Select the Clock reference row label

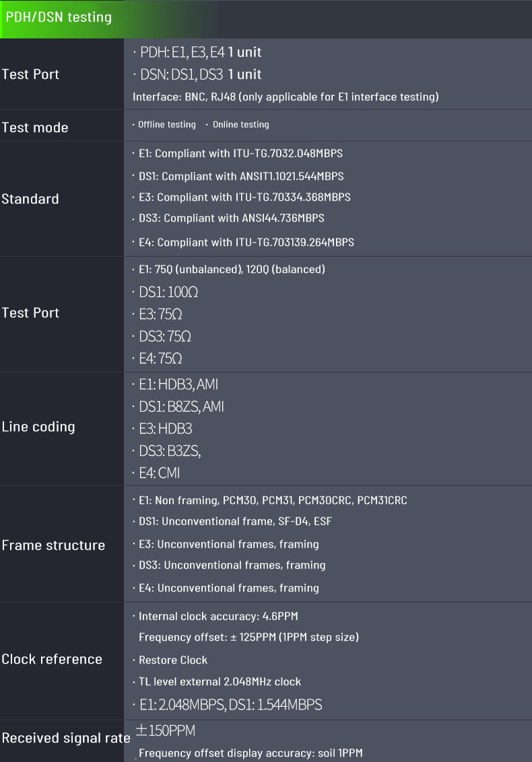pyautogui.click(x=52, y=659)
